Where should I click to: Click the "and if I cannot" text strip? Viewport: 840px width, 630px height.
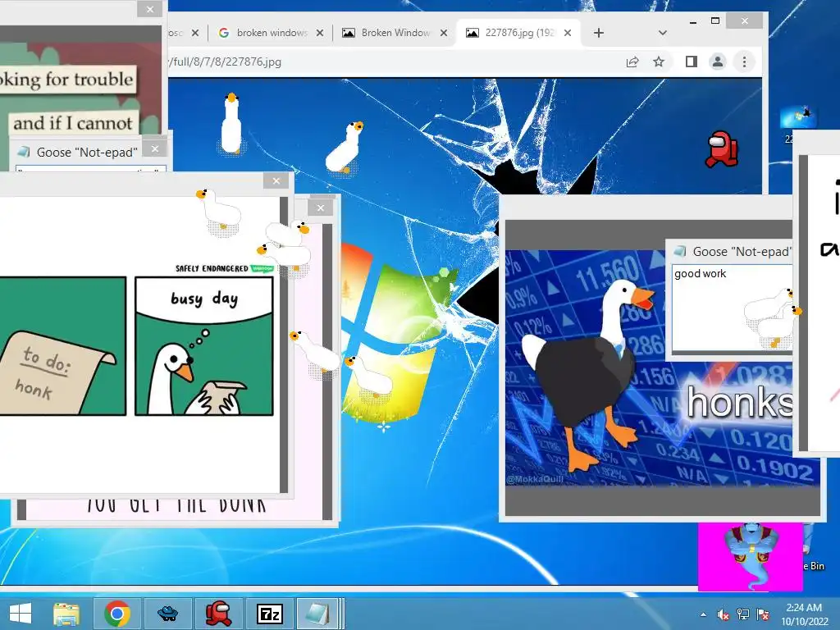pos(73,123)
